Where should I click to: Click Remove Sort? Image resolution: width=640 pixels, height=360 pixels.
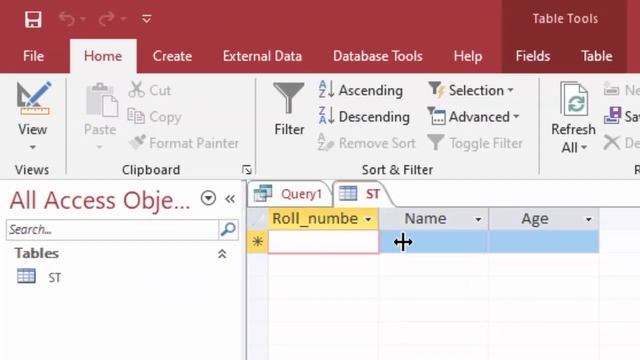point(367,143)
